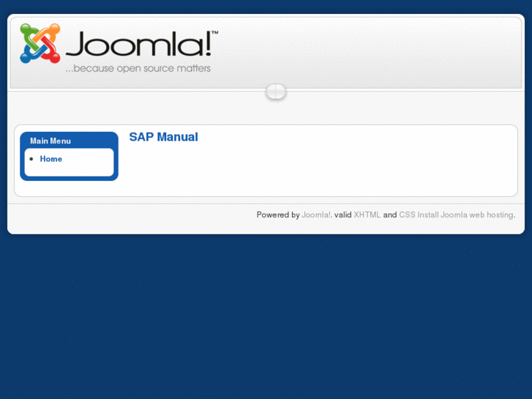Click the Joomla! logo in header
The image size is (532, 399).
tap(119, 48)
